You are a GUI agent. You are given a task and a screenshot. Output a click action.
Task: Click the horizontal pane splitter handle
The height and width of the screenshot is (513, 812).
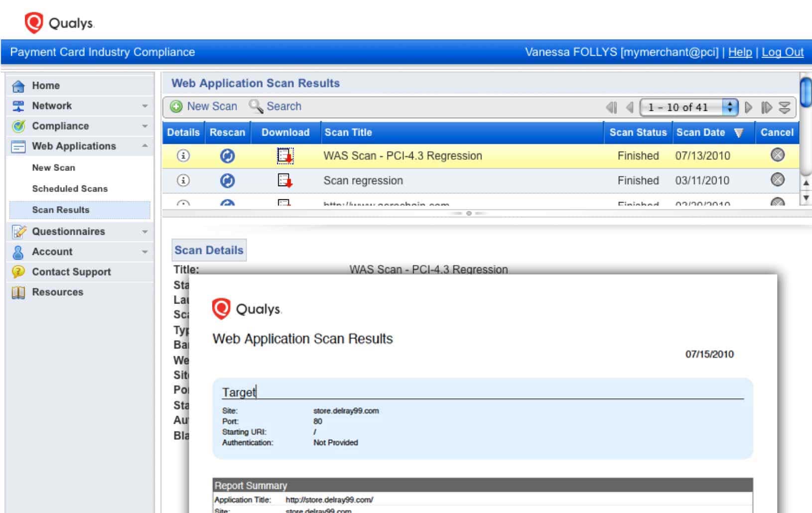click(468, 213)
